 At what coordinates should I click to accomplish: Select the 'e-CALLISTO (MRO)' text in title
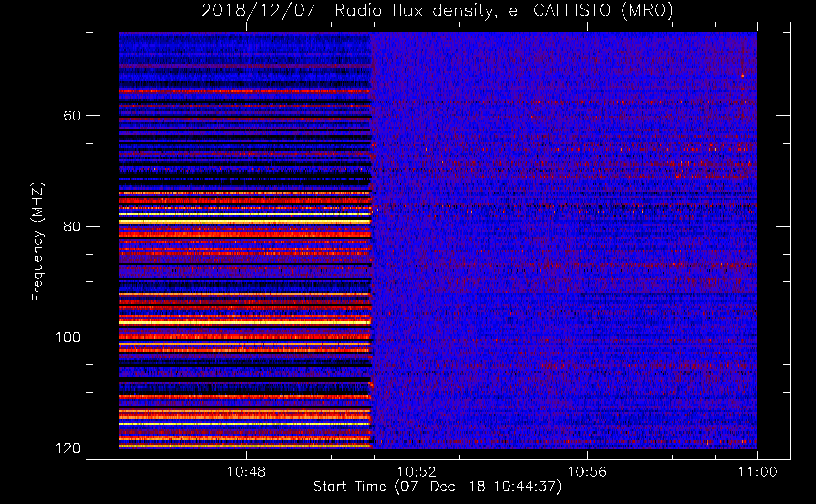click(591, 10)
